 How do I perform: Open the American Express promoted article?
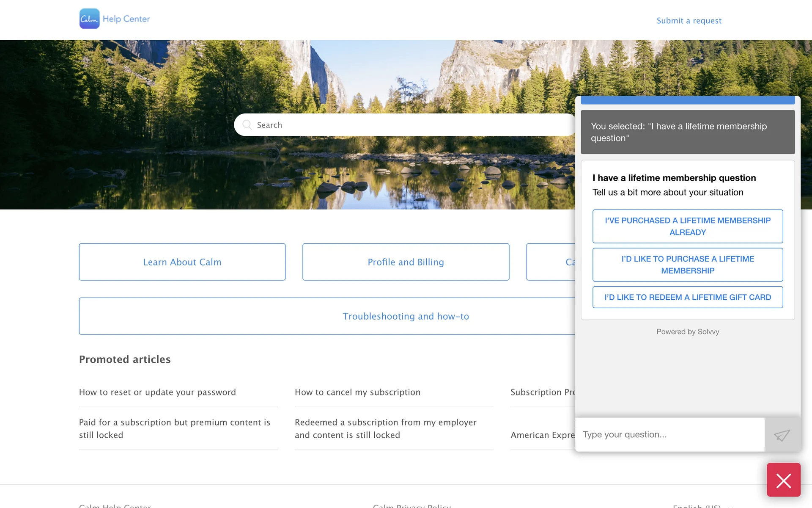tap(542, 435)
